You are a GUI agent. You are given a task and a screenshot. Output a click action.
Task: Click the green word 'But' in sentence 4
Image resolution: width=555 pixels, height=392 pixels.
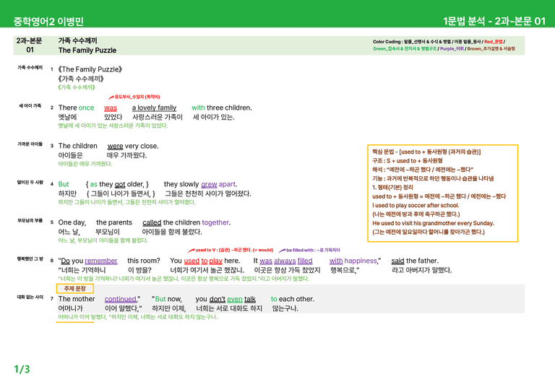click(x=64, y=184)
